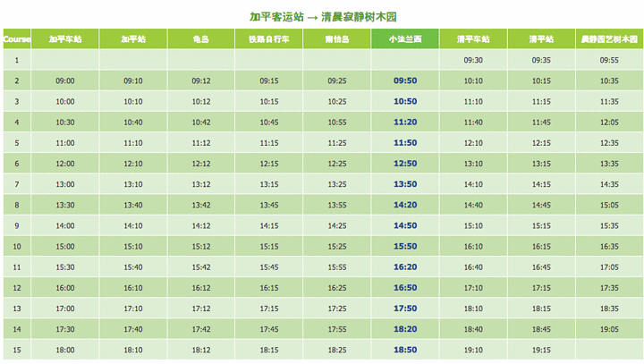Click the 13:35 arrival time

coord(609,164)
